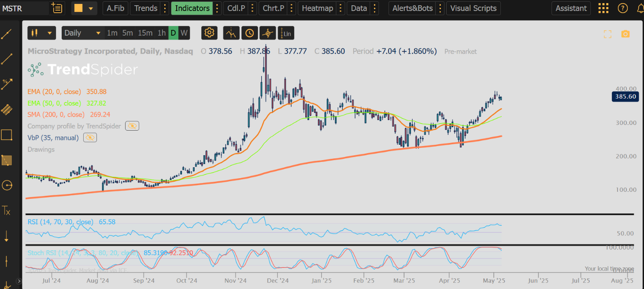Click the Data toolbar button

(359, 8)
